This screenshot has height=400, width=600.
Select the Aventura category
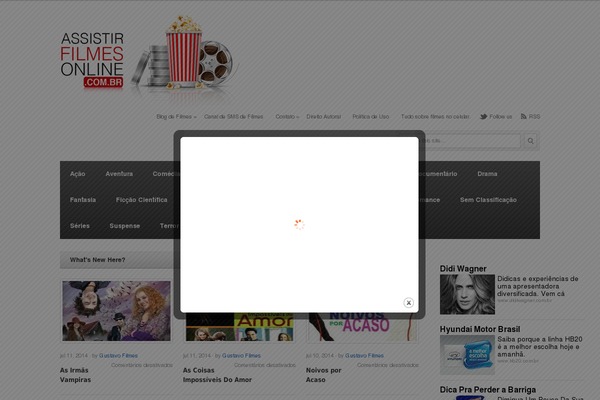pos(119,174)
